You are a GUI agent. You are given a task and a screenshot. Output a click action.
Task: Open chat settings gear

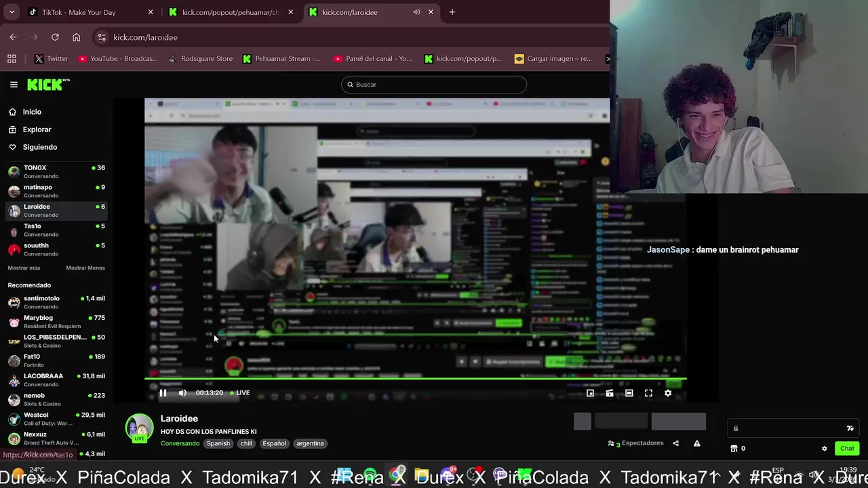point(825,449)
